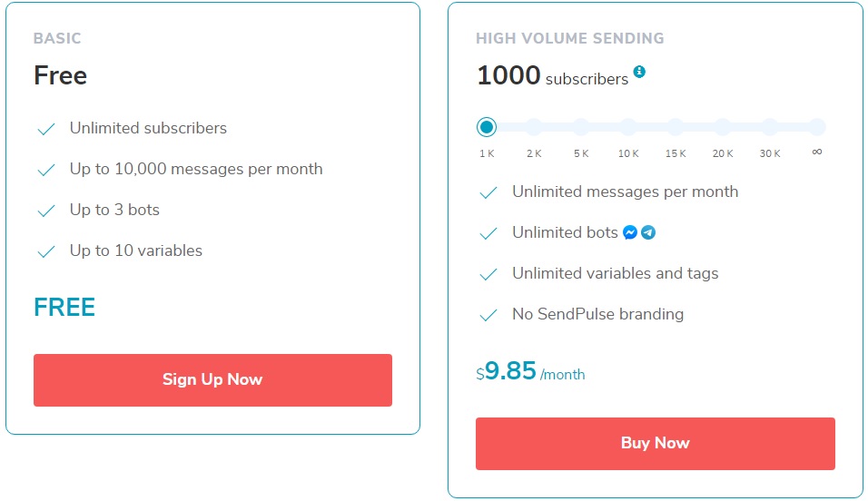Screen dimensions: 868x501
Task: Pick the 30K subscriber slider stop
Action: [x=769, y=127]
